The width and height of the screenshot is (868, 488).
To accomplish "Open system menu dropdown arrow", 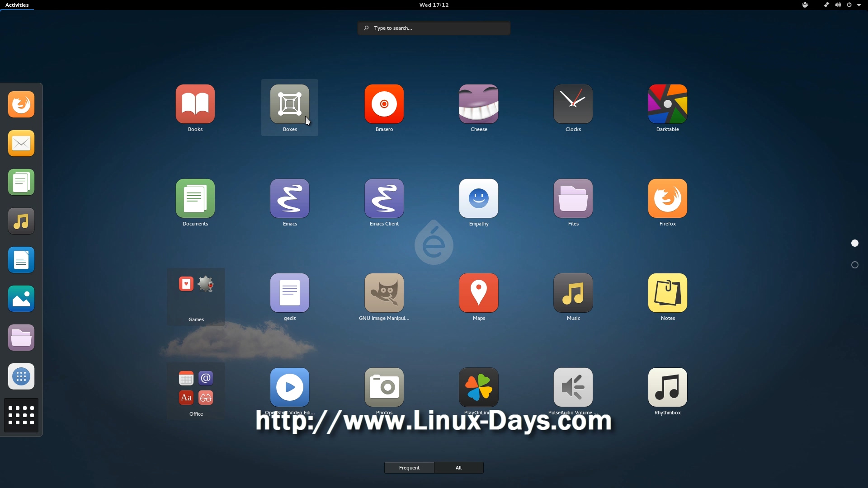I will pyautogui.click(x=859, y=5).
